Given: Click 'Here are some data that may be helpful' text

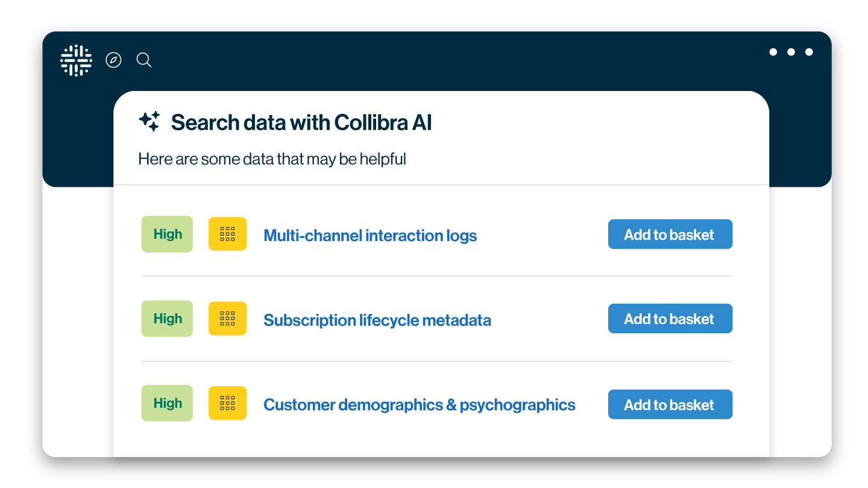Looking at the screenshot, I should click(x=272, y=159).
